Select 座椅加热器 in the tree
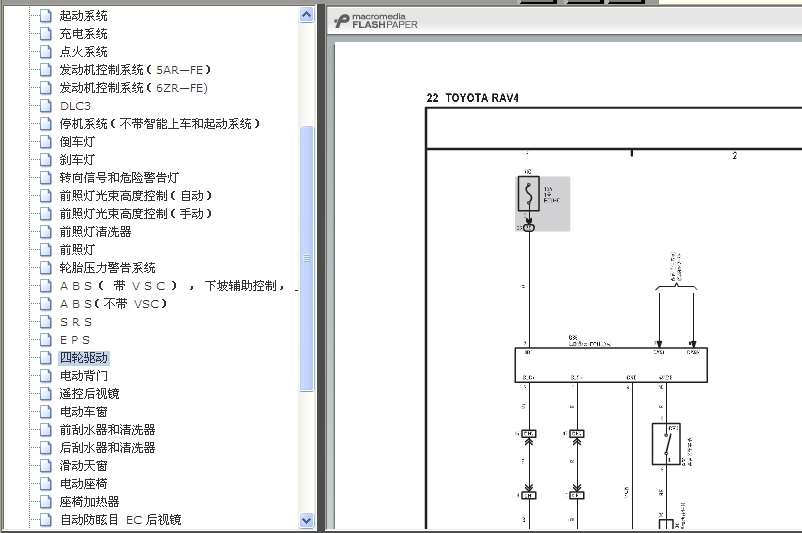 90,502
